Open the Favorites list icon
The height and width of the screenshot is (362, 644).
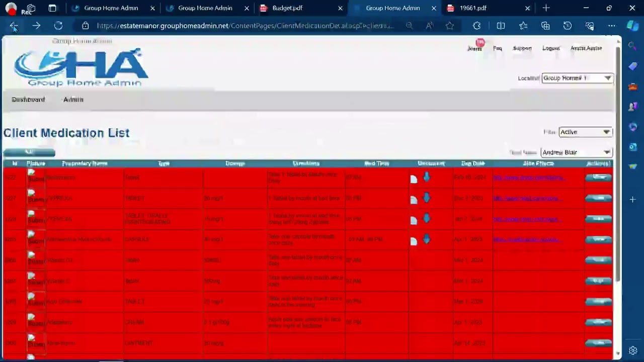523,26
